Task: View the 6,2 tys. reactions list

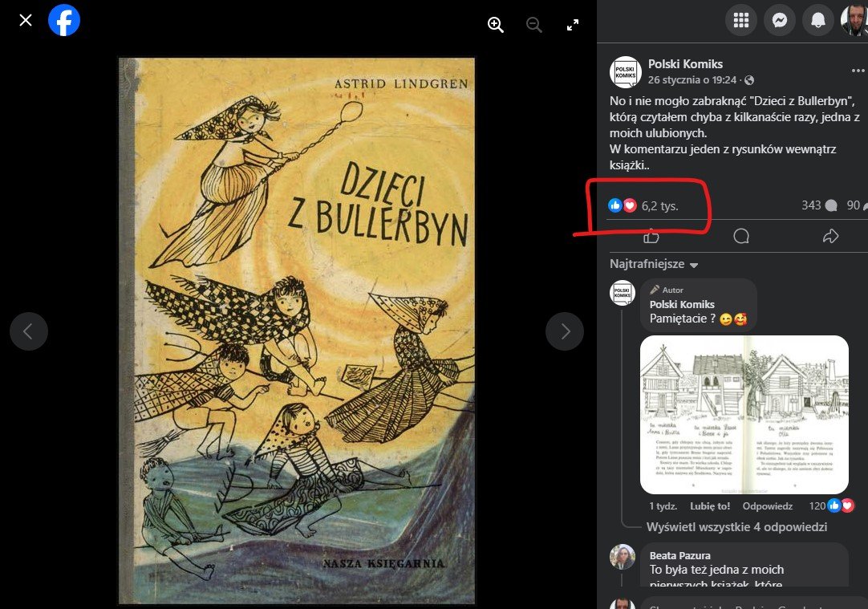Action: [x=643, y=206]
